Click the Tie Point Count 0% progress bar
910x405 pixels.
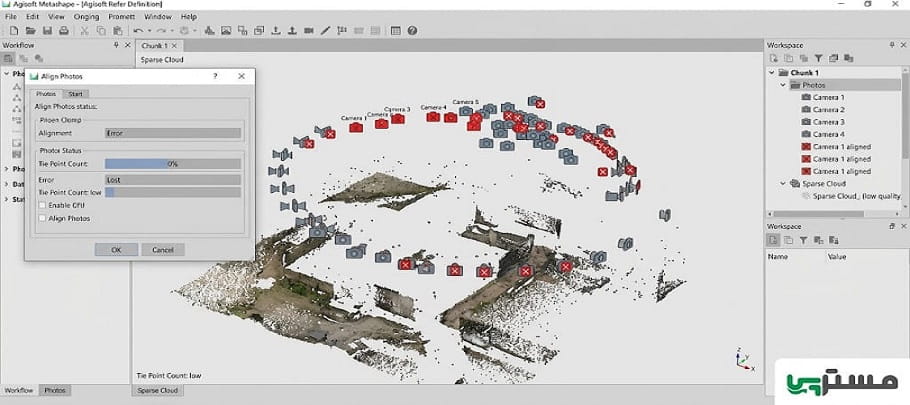pyautogui.click(x=173, y=164)
